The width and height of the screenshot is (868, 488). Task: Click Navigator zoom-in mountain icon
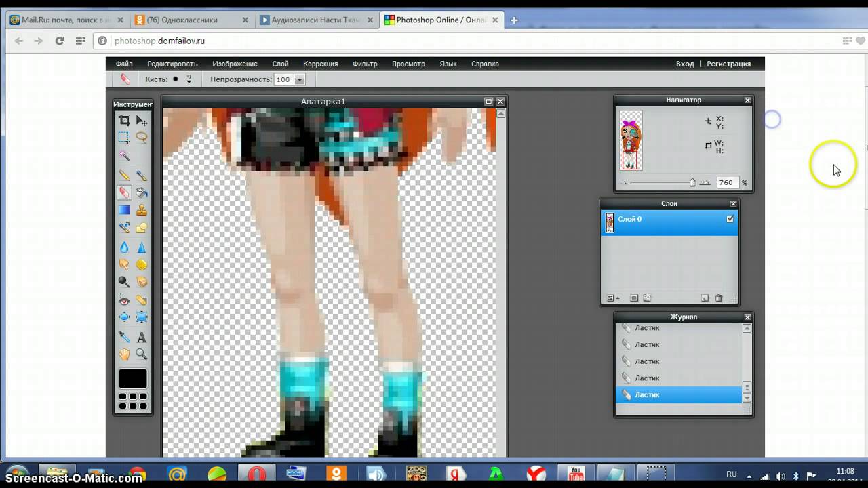[x=705, y=183]
